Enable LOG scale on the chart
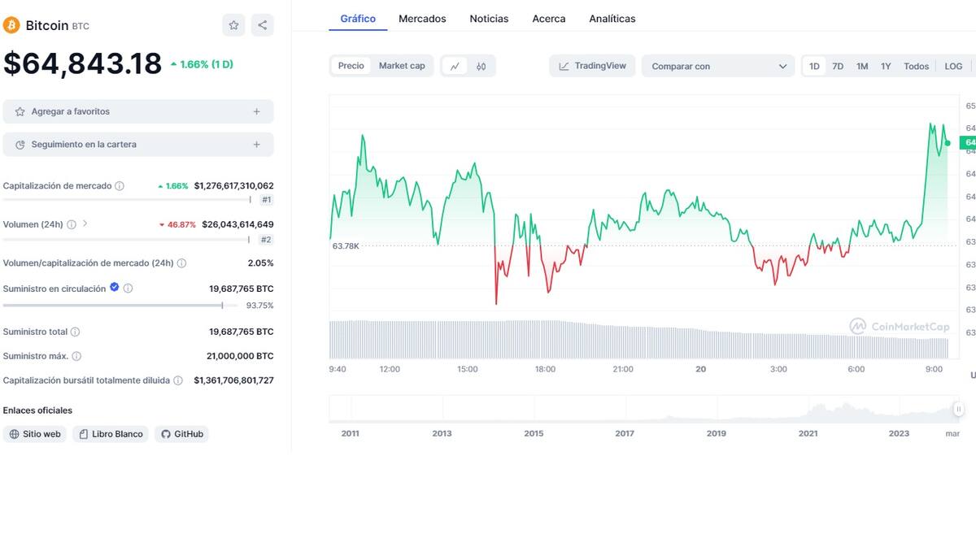Viewport: 976px width, 560px height. [x=953, y=66]
